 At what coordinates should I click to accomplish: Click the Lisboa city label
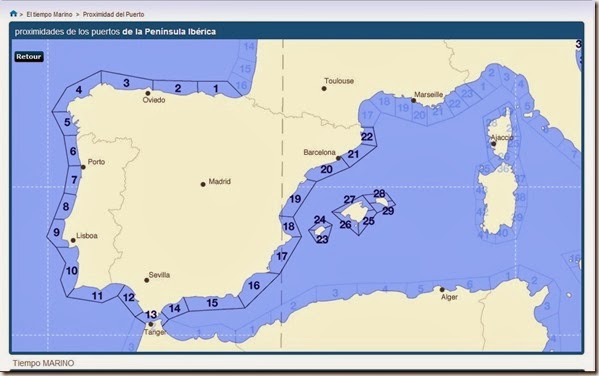(x=87, y=236)
